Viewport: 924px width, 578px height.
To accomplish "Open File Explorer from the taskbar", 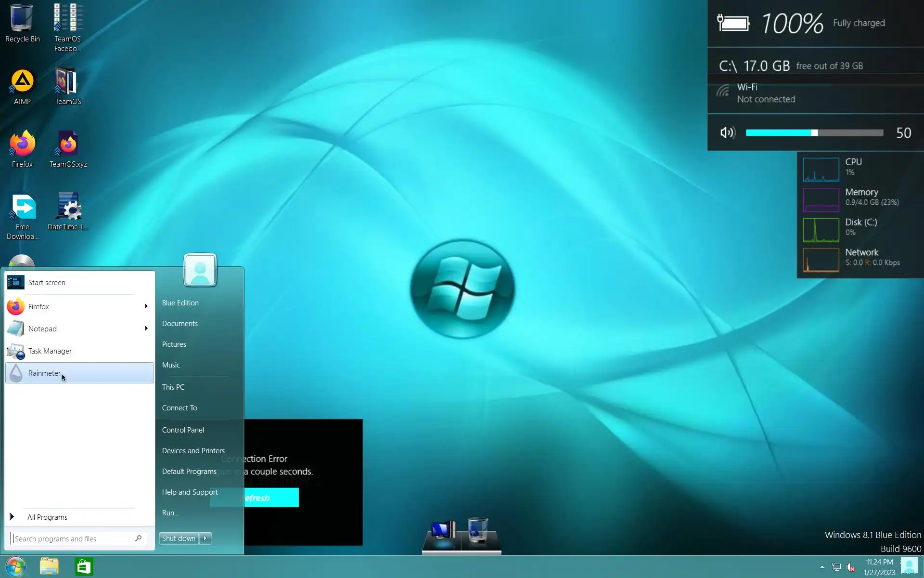I will [x=49, y=566].
